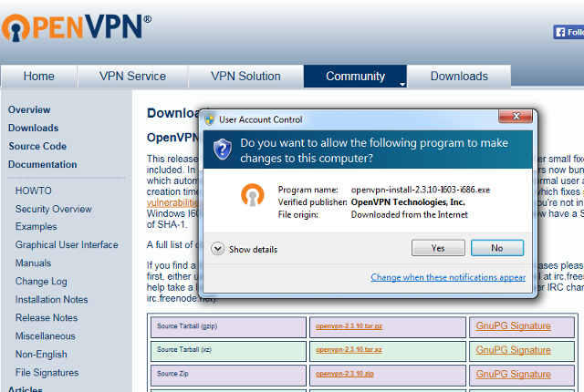The width and height of the screenshot is (584, 392).
Task: Click the 'Downloaded from the Internet' text
Action: click(410, 214)
